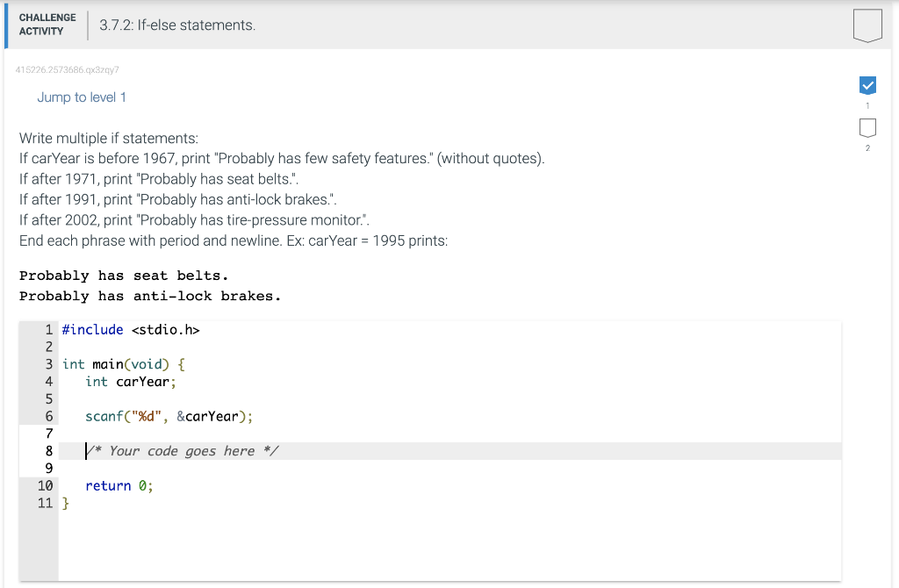This screenshot has height=588, width=899.
Task: Click the int main(void) line in editor
Action: coord(124,364)
